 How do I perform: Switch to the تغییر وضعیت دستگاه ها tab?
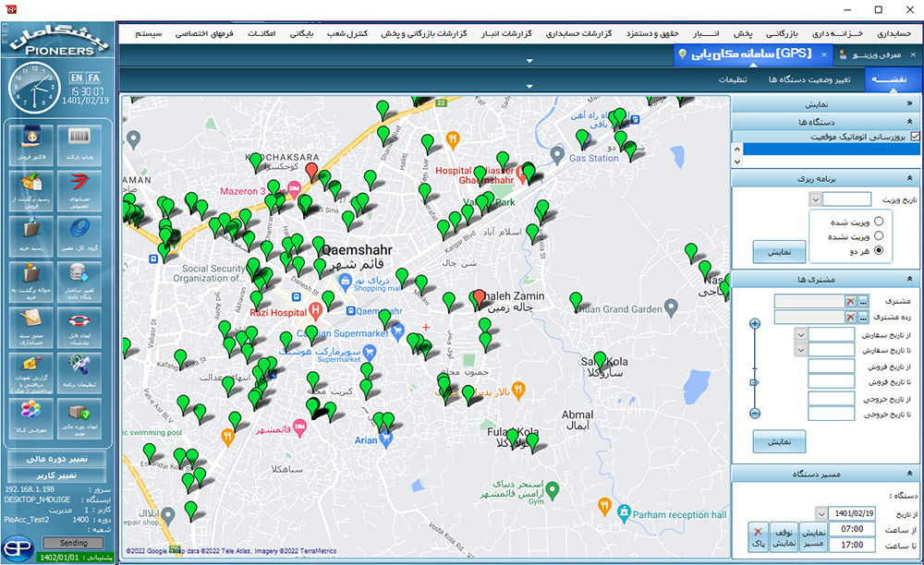point(809,79)
